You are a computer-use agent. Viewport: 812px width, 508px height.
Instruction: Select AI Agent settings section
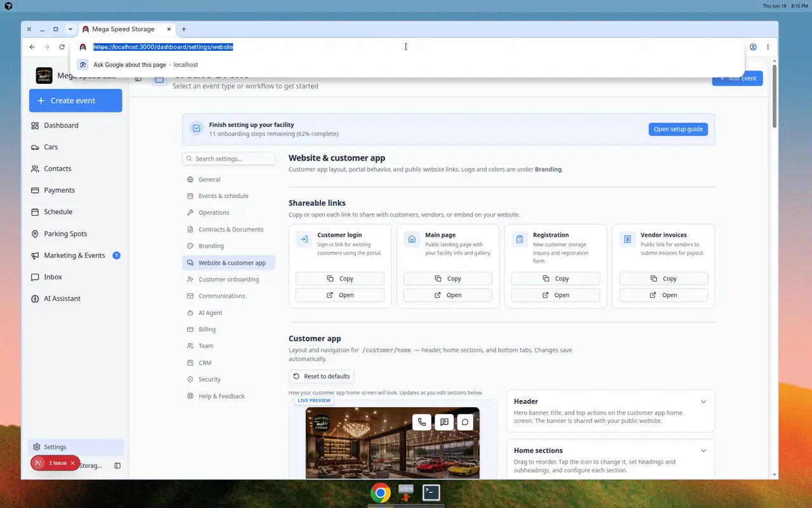[x=228, y=313]
